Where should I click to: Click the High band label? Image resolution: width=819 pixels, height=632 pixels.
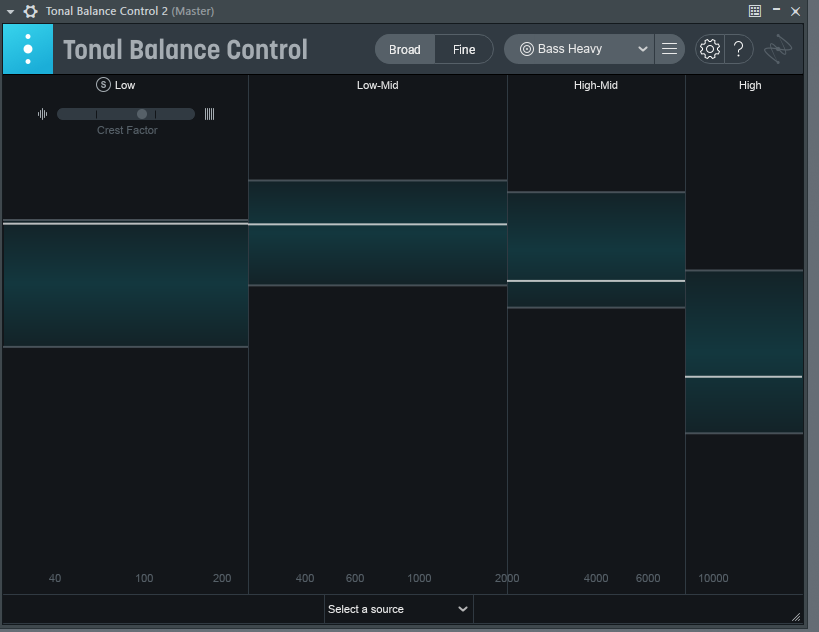pos(749,85)
